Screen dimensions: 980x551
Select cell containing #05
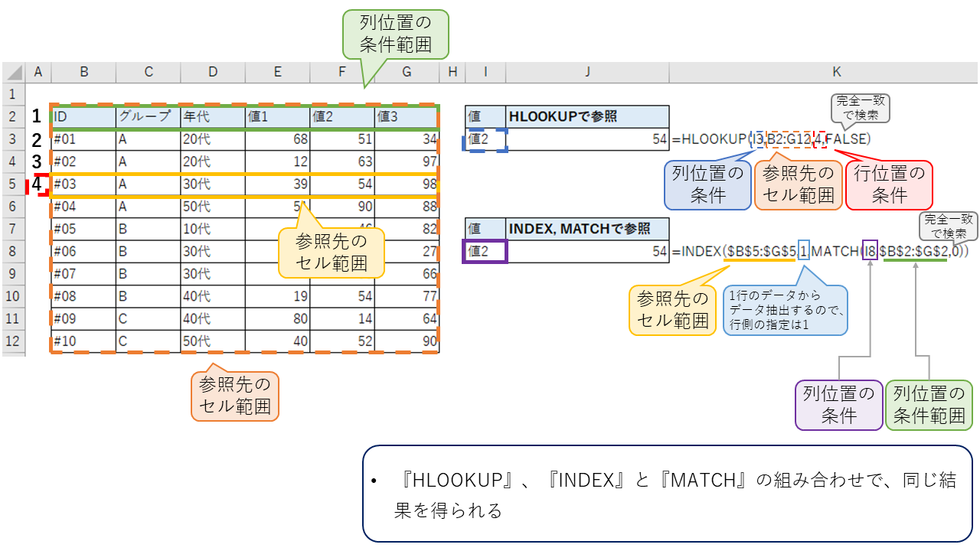[x=83, y=229]
